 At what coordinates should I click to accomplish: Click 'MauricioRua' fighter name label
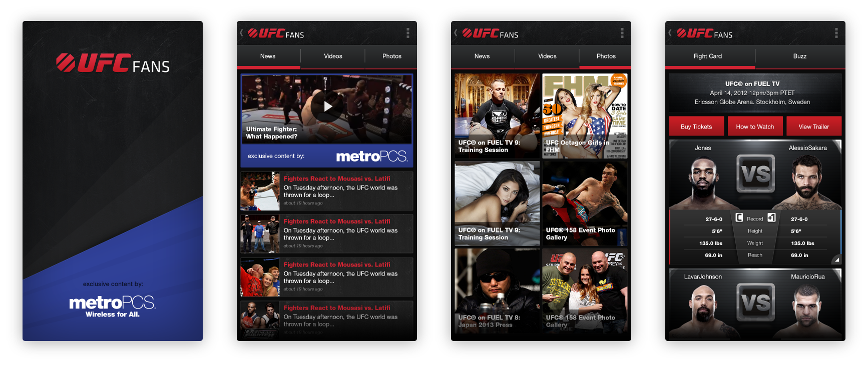pyautogui.click(x=807, y=276)
